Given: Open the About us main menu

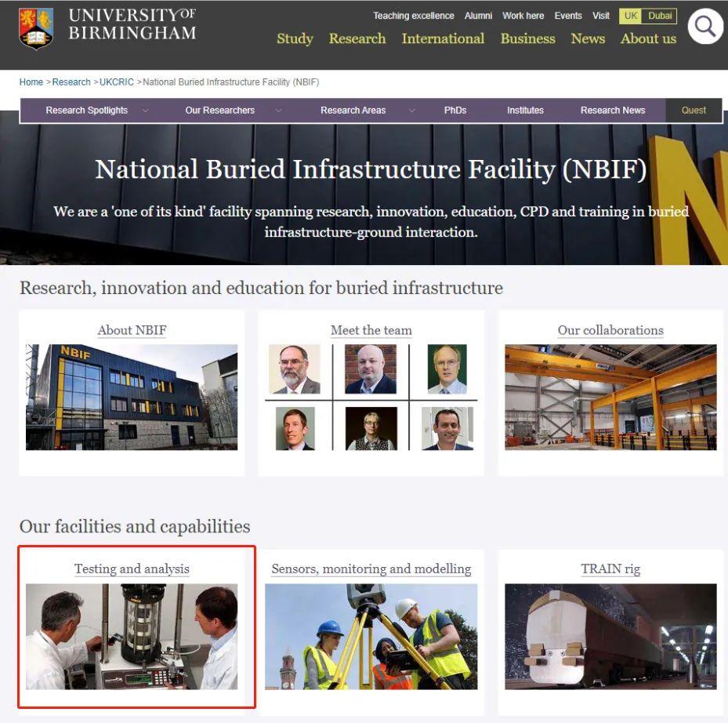Looking at the screenshot, I should 648,38.
